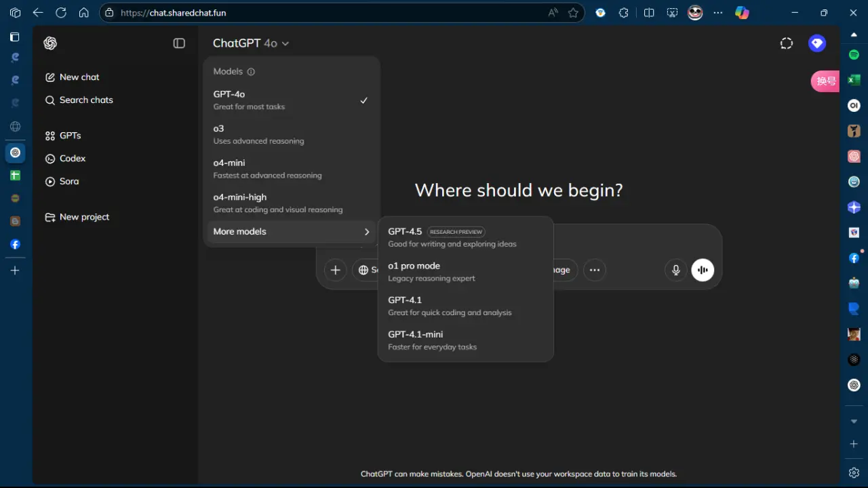Open the workspaces icon at top-left

click(x=15, y=13)
